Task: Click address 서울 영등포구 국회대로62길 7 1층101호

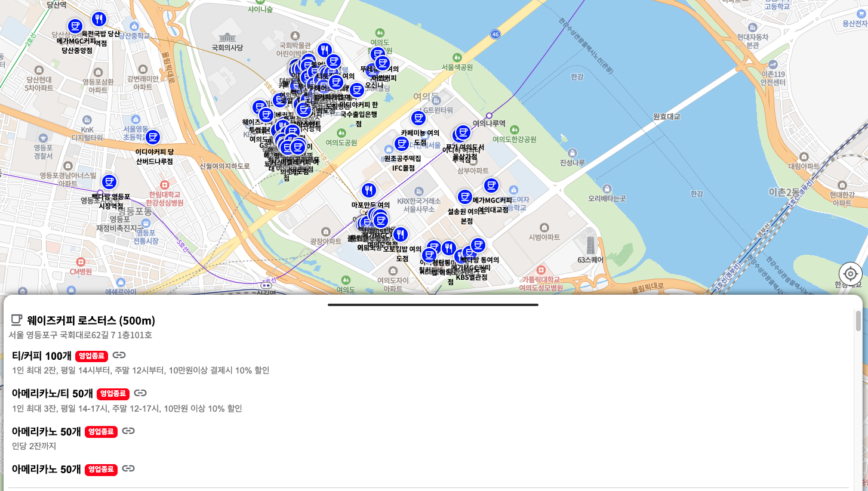Action: point(81,335)
